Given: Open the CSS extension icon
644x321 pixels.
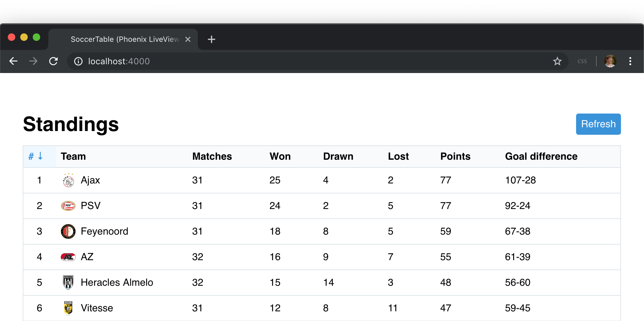Looking at the screenshot, I should (x=582, y=61).
